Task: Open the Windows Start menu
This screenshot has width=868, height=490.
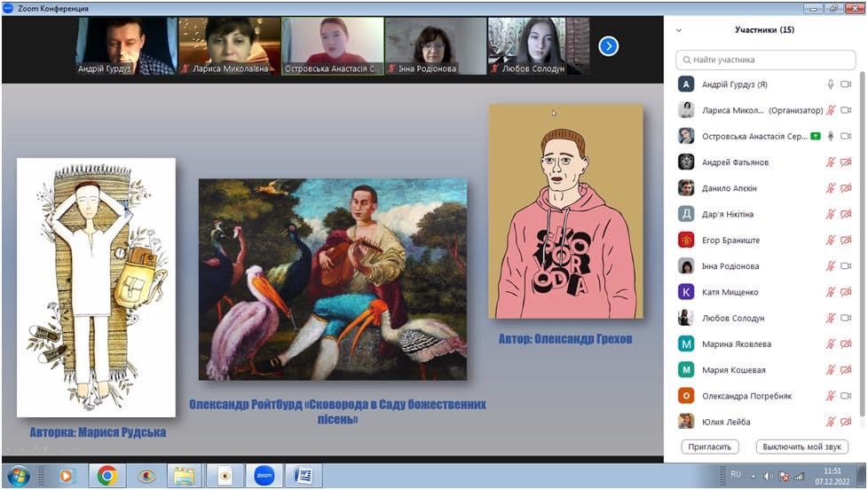Action: pos(19,476)
